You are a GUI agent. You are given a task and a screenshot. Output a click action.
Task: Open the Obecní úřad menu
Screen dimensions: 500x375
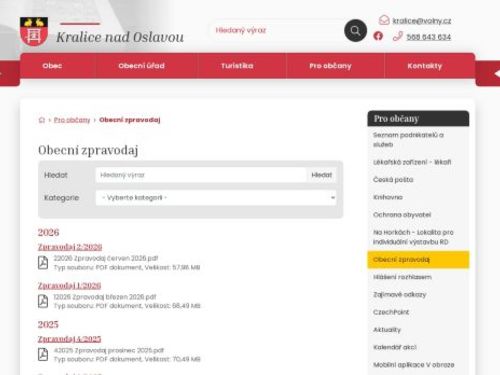(x=142, y=66)
